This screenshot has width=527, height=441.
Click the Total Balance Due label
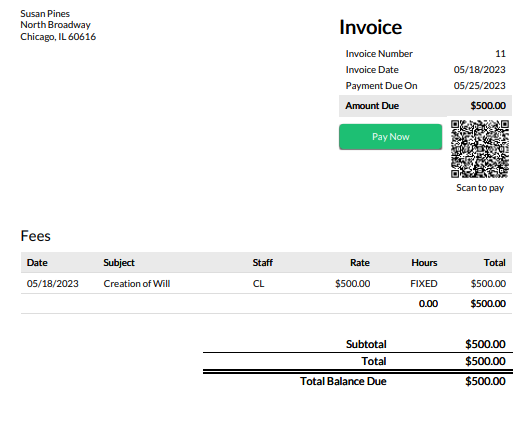[343, 381]
